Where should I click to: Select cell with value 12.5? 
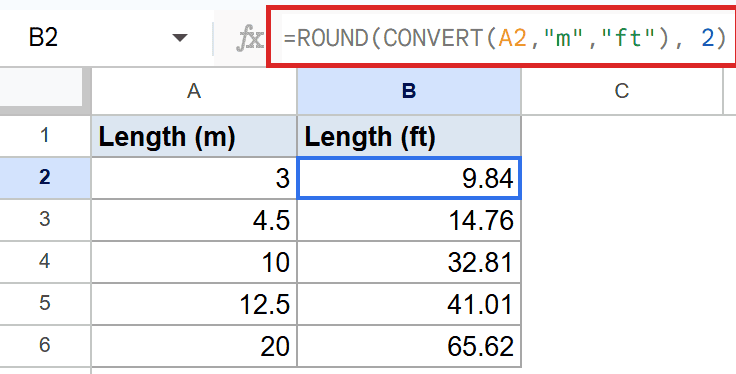[x=194, y=304]
